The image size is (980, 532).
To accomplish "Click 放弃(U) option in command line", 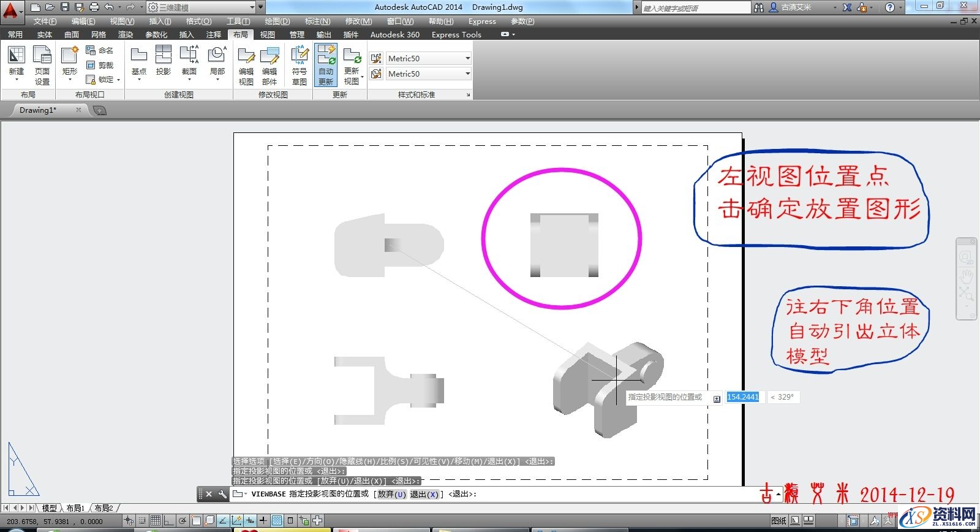I will (x=391, y=494).
